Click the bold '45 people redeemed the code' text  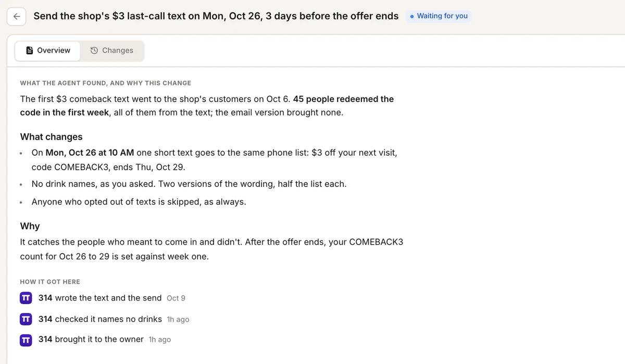coord(207,106)
